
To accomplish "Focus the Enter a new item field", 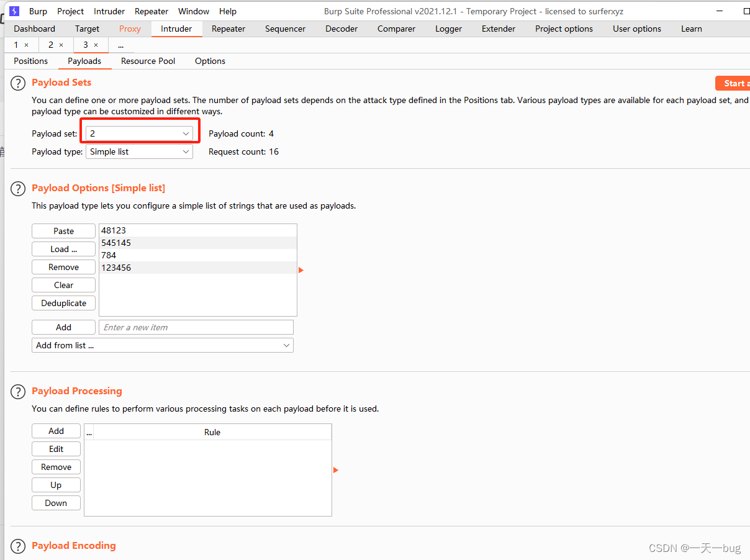I will tap(196, 327).
